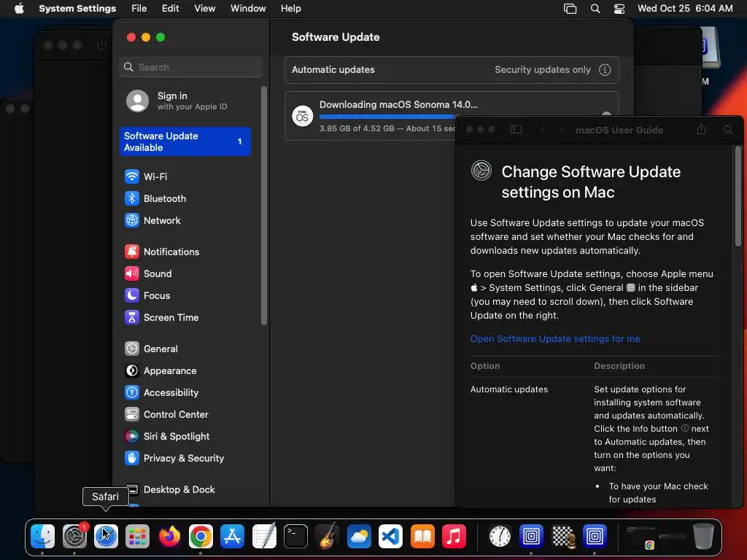Image resolution: width=747 pixels, height=560 pixels.
Task: Open Focus settings
Action: 147,296
